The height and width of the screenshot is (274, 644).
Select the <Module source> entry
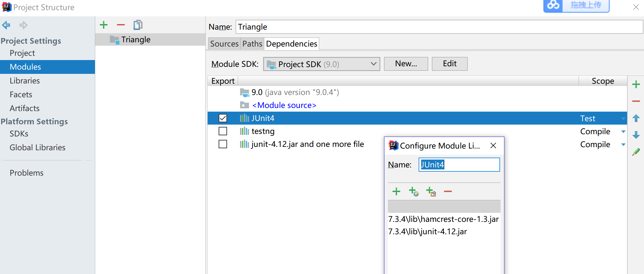284,105
